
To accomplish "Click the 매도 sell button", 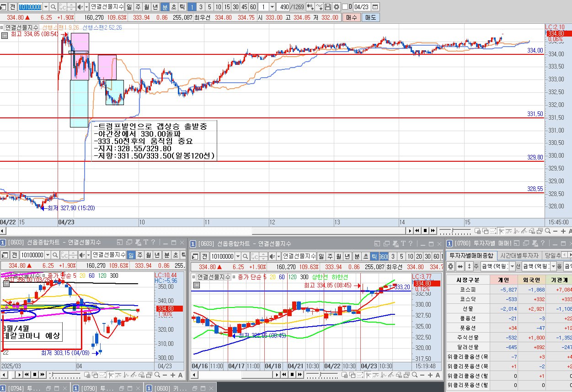I will click(x=370, y=17).
